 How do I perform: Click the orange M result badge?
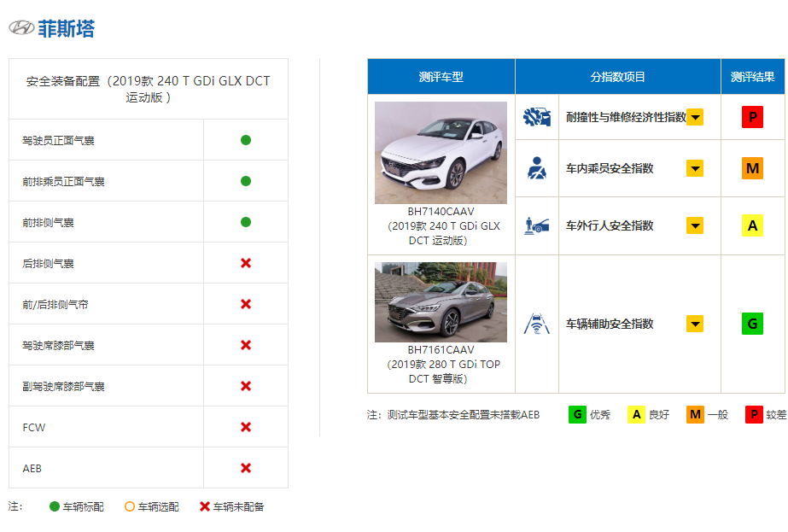(752, 168)
